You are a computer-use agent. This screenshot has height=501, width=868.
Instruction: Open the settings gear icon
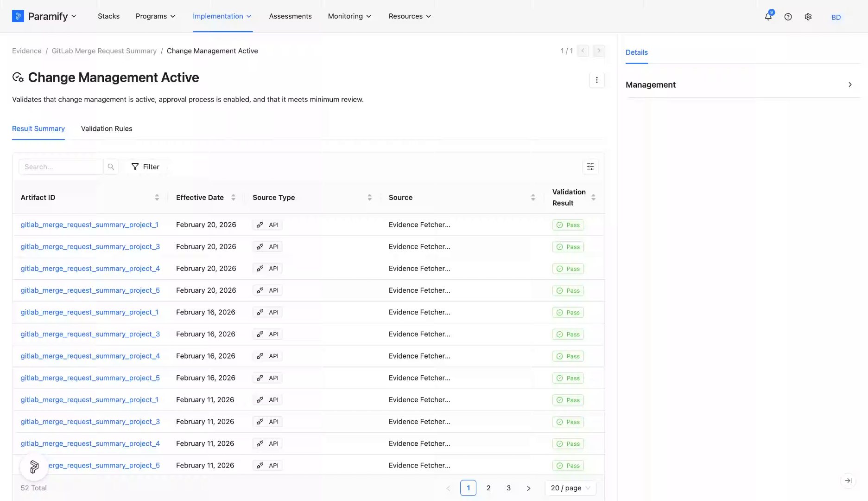point(808,17)
